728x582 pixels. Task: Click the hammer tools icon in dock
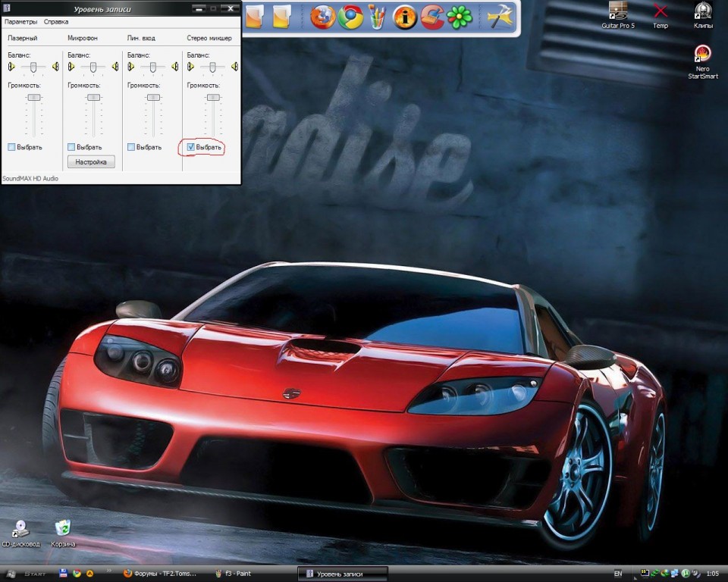click(500, 17)
